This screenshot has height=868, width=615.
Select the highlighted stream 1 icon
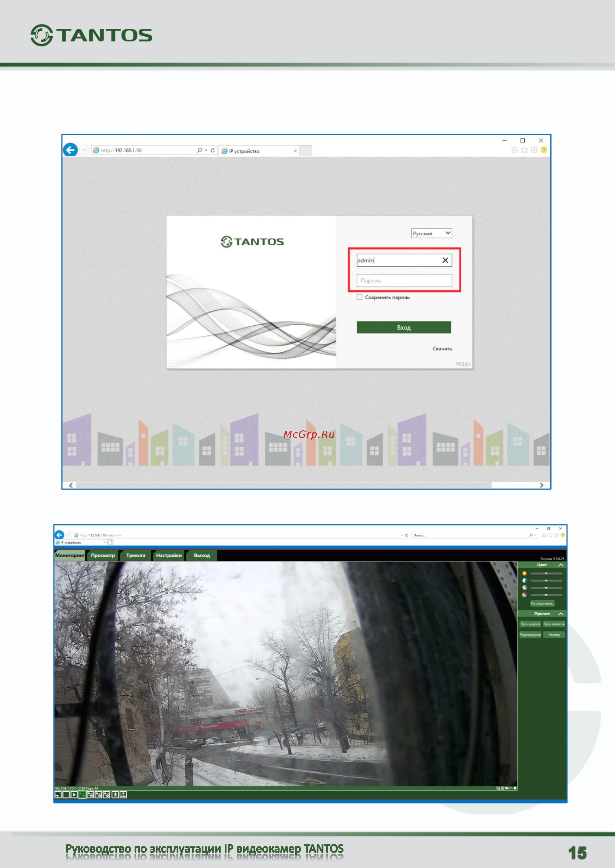click(x=82, y=795)
